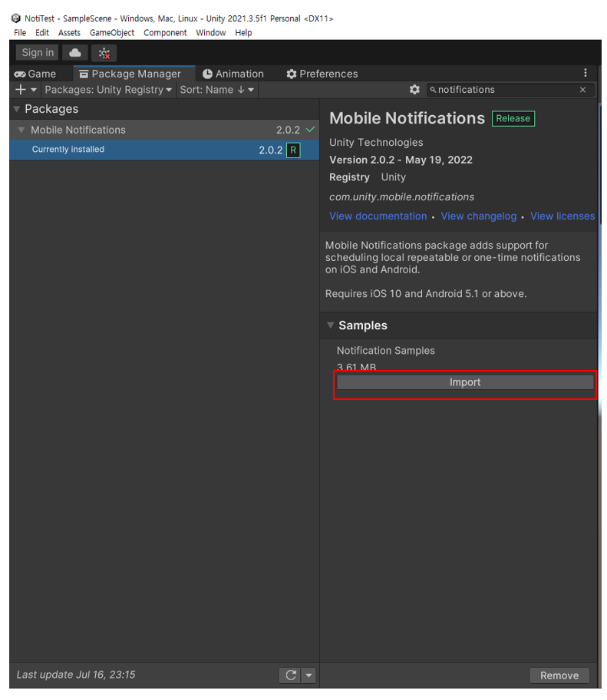Click the green installed checkmark
Viewport: 607px width, 700px height.
pos(310,130)
